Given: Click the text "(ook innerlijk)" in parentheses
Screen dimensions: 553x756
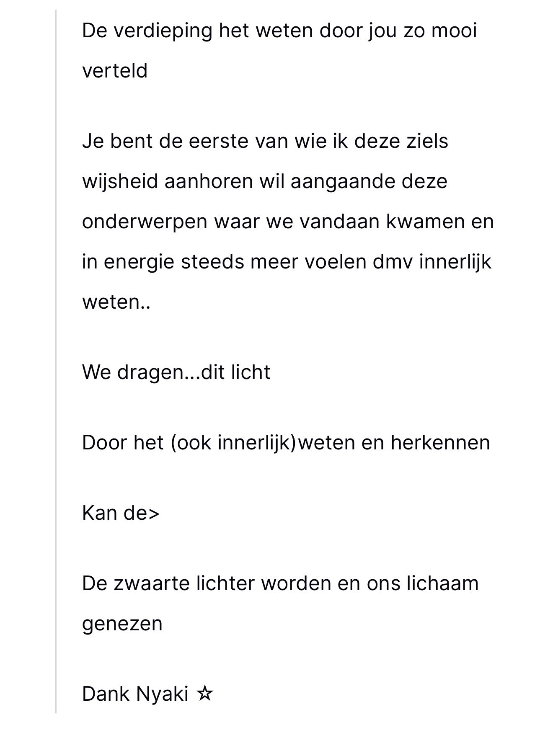Looking at the screenshot, I should click(x=233, y=442).
